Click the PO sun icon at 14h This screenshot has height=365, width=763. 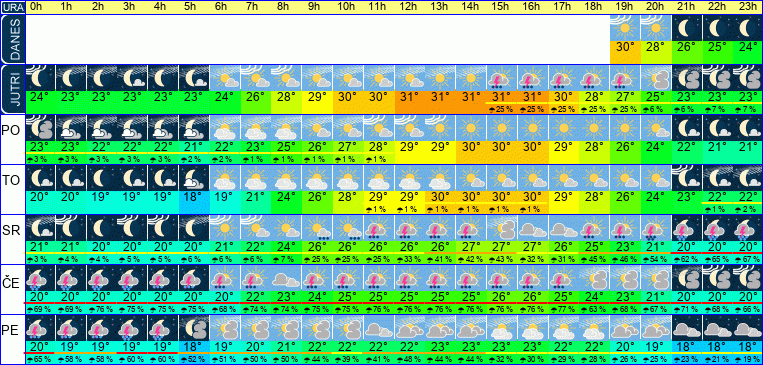[471, 128]
